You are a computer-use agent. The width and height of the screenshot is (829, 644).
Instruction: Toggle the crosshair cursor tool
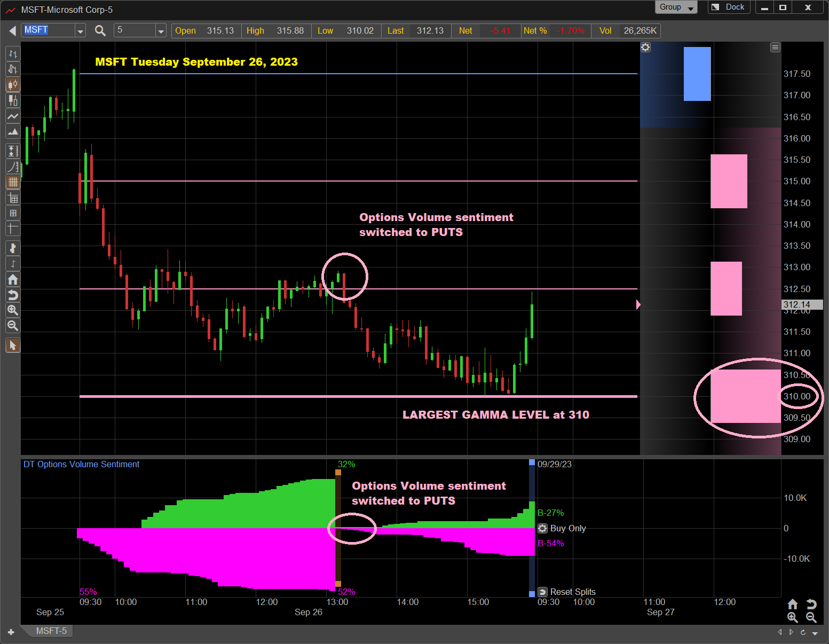point(13,229)
